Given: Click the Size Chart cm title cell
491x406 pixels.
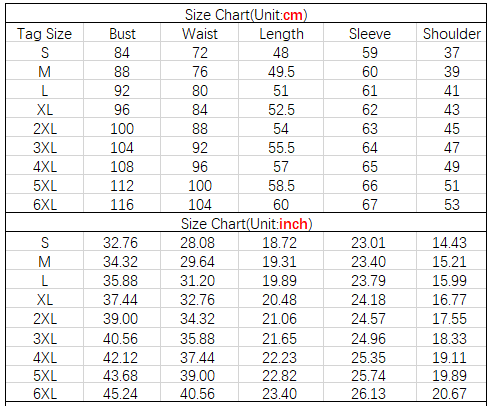Looking at the screenshot, I should point(246,15).
